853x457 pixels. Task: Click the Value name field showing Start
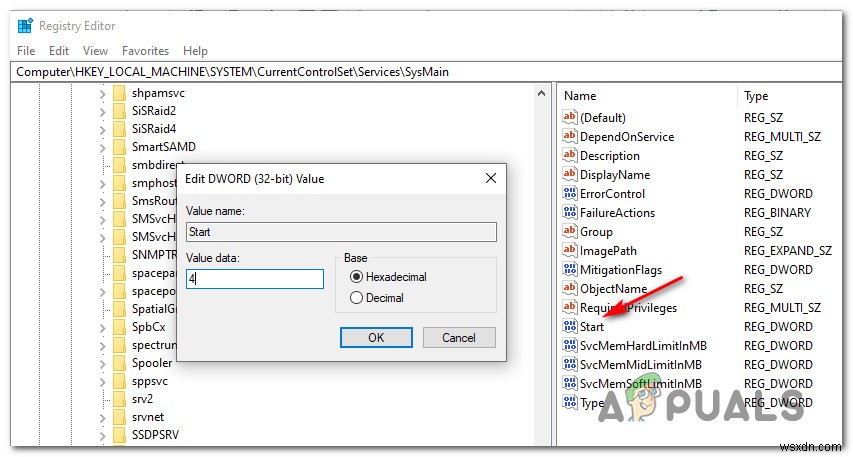(341, 232)
